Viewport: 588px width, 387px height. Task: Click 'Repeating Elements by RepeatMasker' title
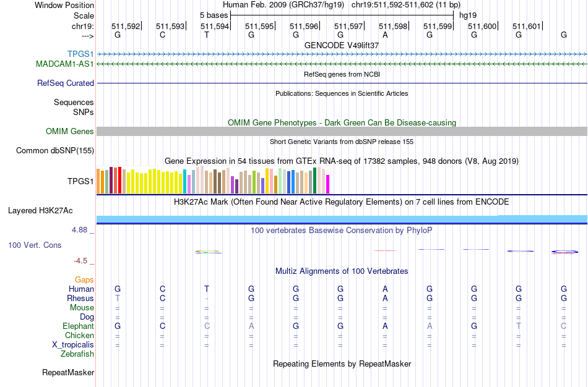[342, 364]
